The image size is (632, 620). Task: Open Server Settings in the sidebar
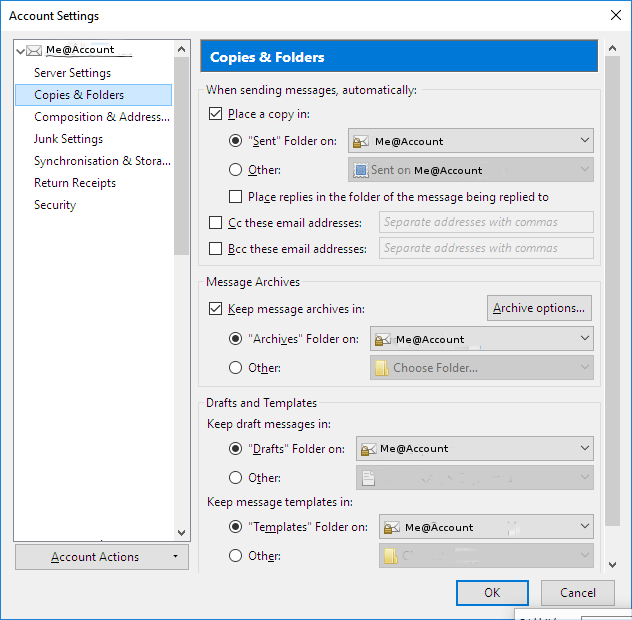click(72, 73)
